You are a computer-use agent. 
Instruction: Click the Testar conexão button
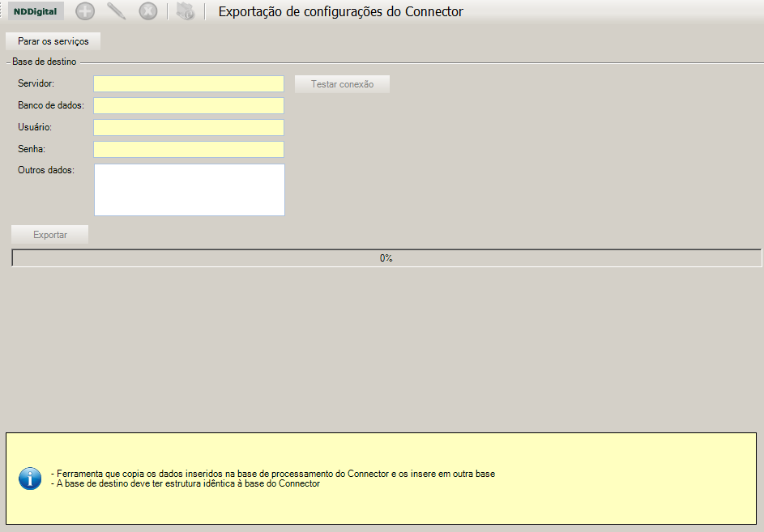(x=342, y=84)
